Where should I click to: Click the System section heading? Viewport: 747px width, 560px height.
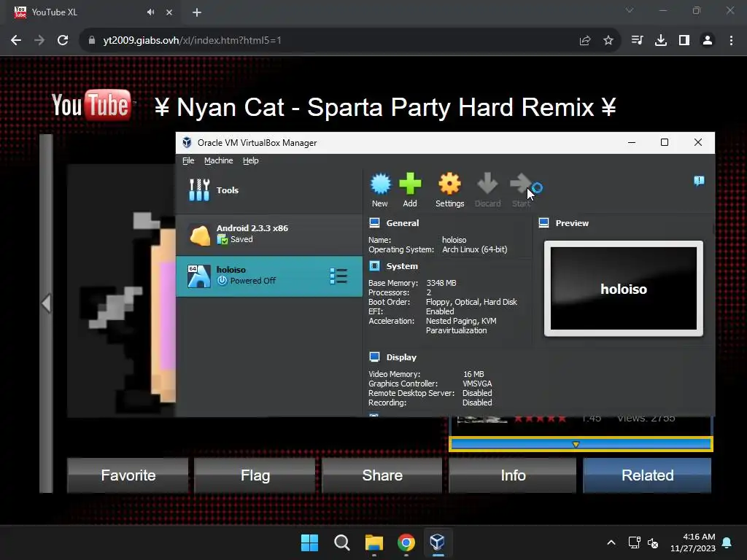coord(402,266)
